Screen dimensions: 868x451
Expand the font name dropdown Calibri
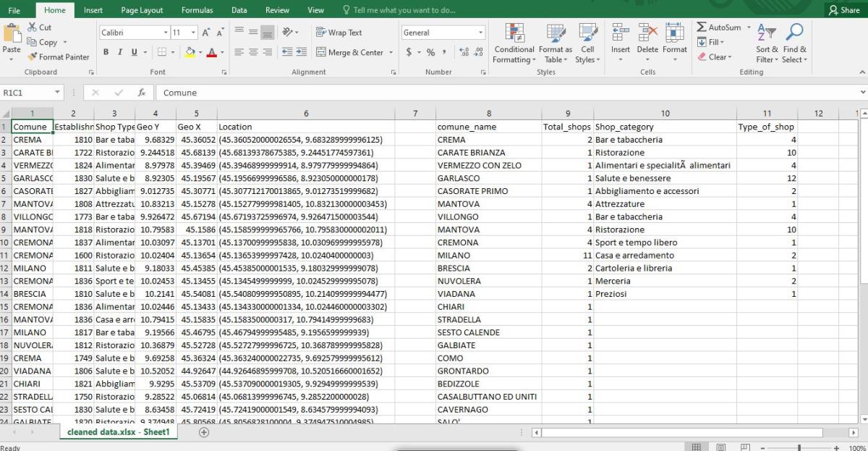(x=163, y=33)
